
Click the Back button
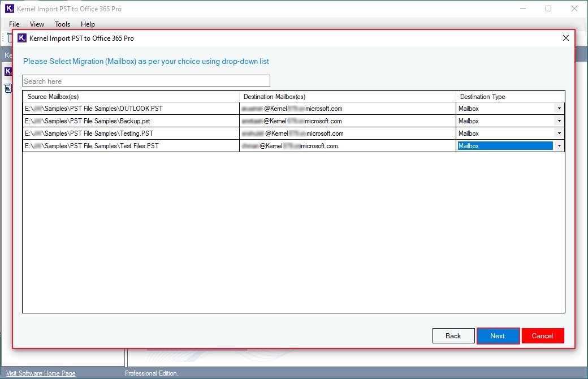point(453,336)
